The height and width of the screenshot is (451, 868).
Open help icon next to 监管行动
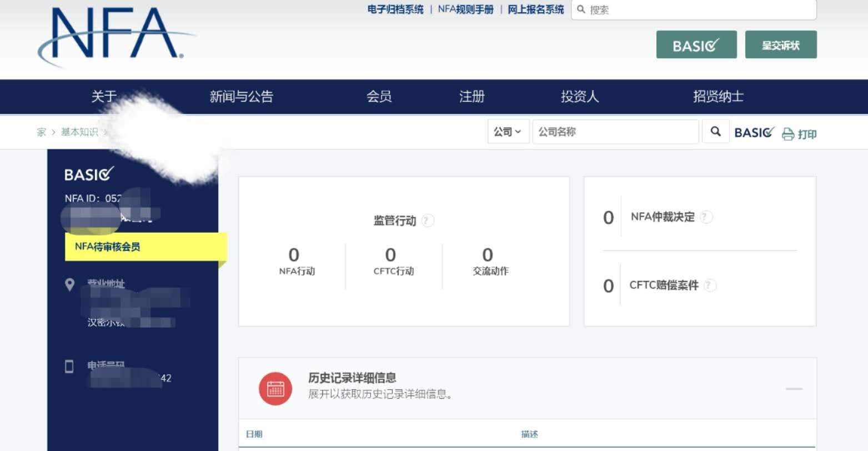[427, 221]
